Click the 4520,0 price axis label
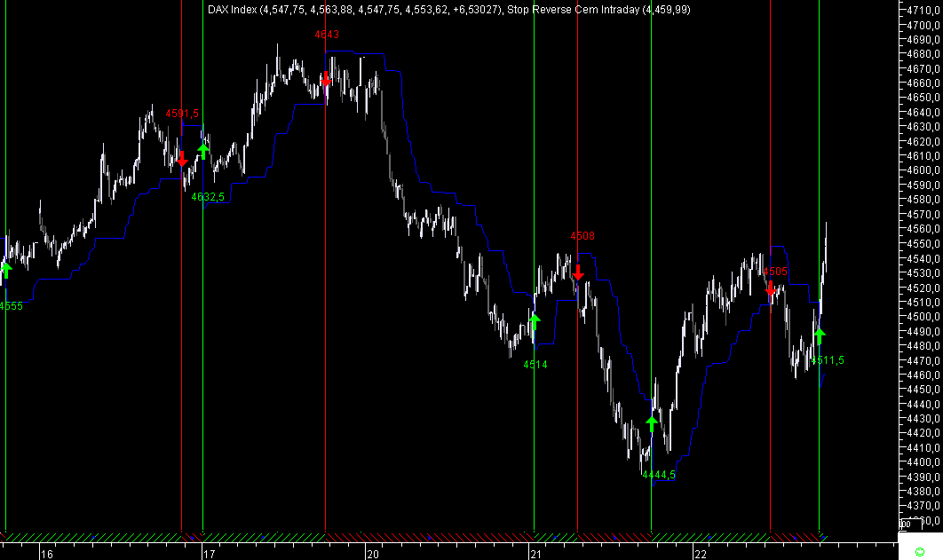Image resolution: width=943 pixels, height=560 pixels. (x=923, y=288)
